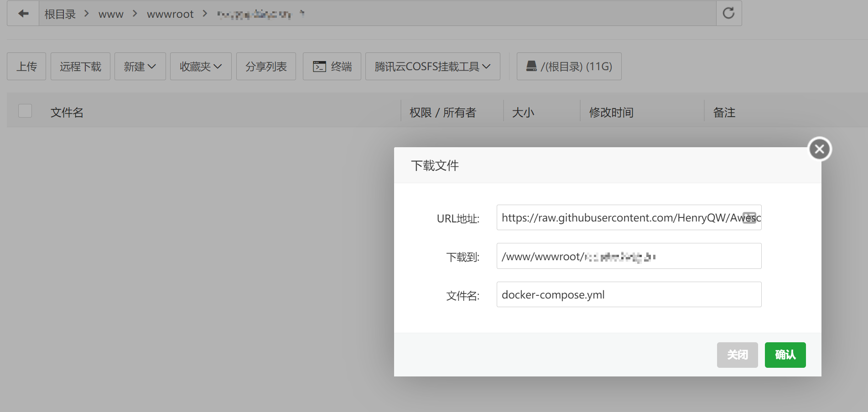Click the 备注 column header

724,112
